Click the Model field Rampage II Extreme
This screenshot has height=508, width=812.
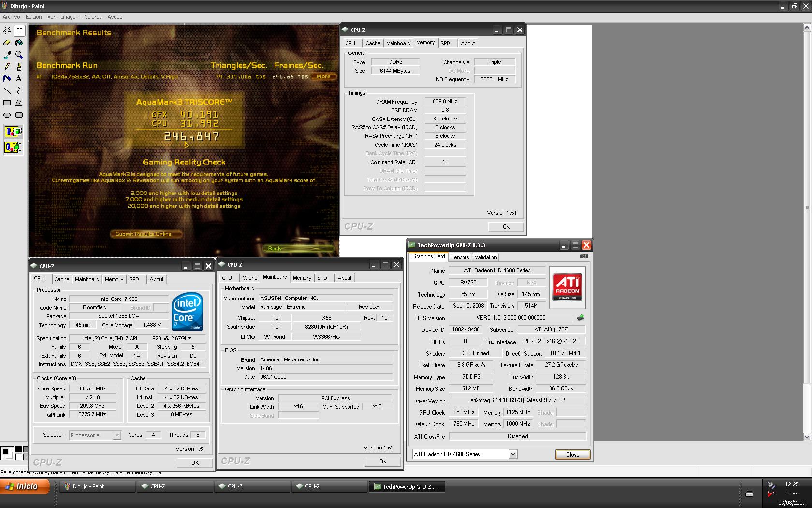click(302, 307)
